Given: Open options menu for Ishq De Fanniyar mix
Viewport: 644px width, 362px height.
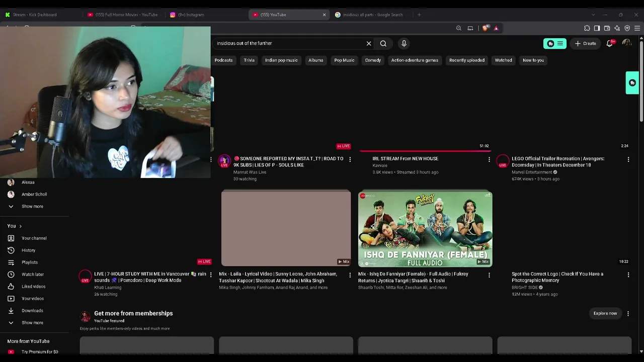Looking at the screenshot, I should 489,275.
